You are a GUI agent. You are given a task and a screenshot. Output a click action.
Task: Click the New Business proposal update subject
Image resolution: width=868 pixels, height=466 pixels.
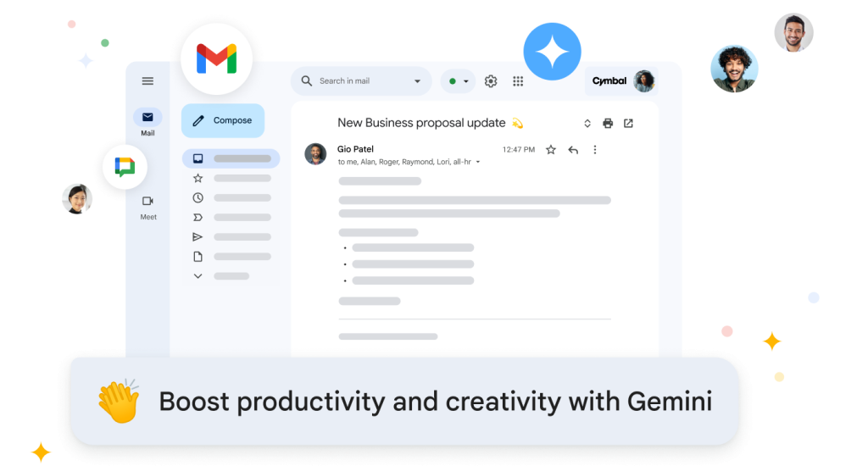click(x=421, y=123)
